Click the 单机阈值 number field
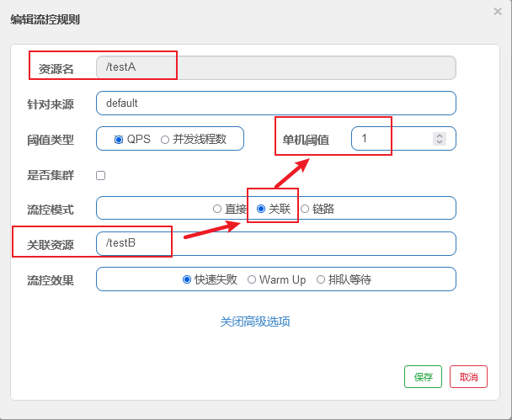Image resolution: width=512 pixels, height=420 pixels. tap(391, 138)
